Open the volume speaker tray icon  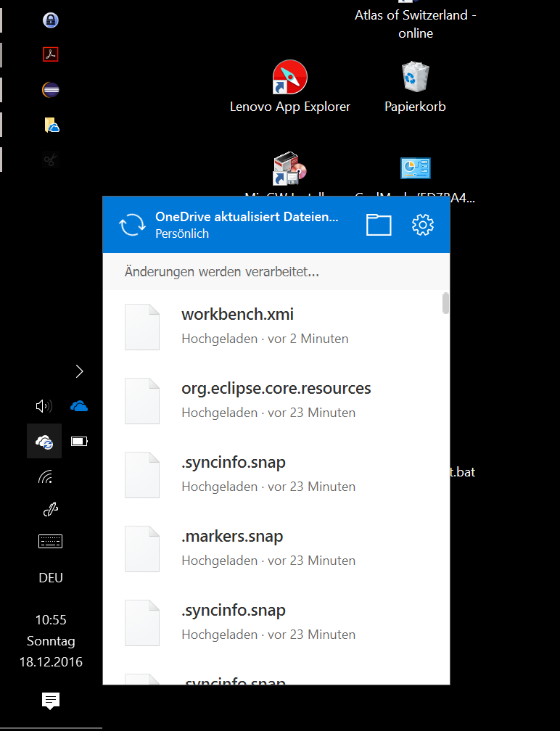44,406
